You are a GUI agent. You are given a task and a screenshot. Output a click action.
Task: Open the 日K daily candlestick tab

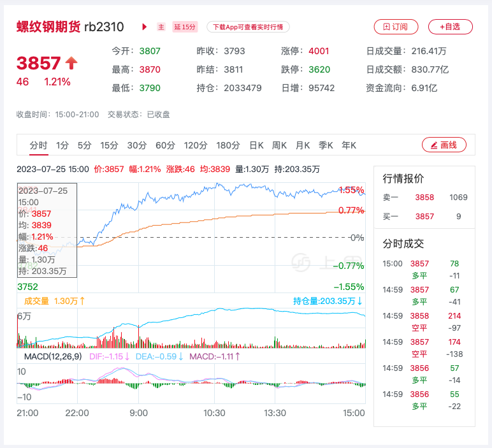[256, 145]
